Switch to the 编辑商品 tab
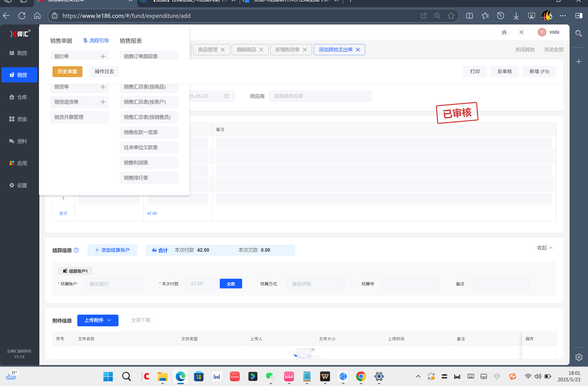This screenshot has width=588, height=386. click(x=246, y=50)
